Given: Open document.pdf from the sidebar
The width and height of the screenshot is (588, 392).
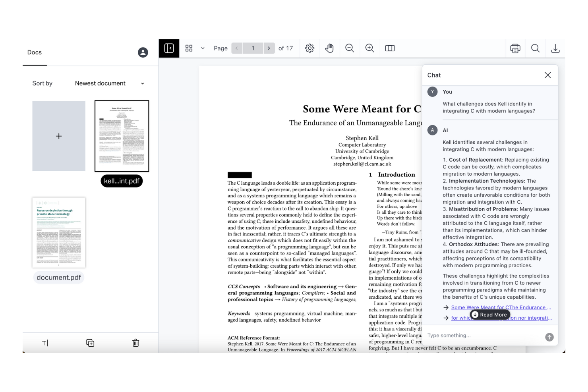Looking at the screenshot, I should coord(58,232).
